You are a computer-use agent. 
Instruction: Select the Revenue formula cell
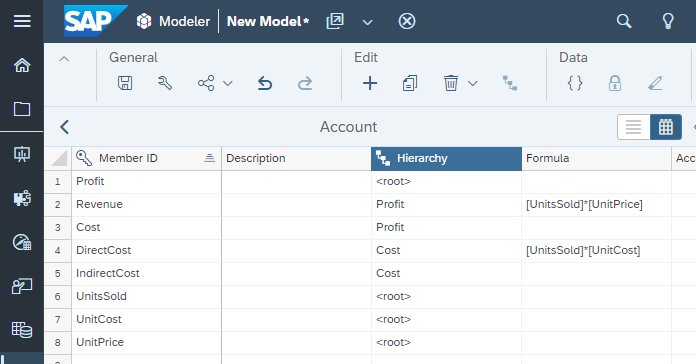click(596, 205)
